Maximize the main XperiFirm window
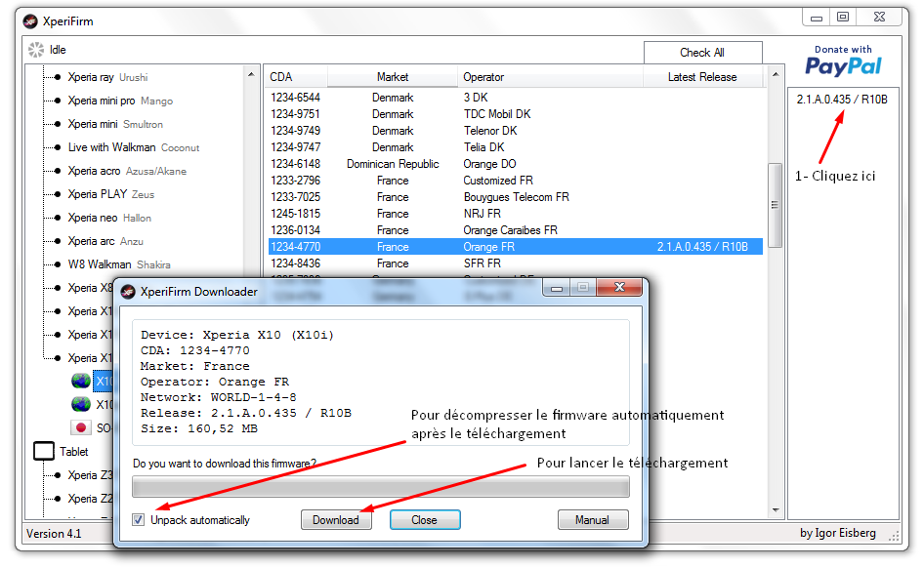The height and width of the screenshot is (567, 924). (843, 17)
